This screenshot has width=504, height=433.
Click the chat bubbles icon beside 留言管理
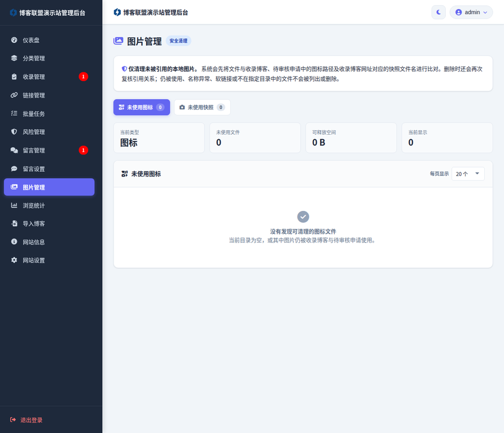[14, 150]
